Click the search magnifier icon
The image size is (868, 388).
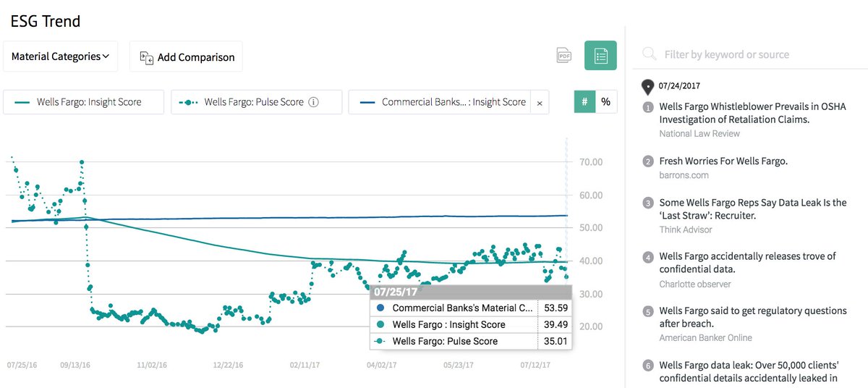coord(649,54)
